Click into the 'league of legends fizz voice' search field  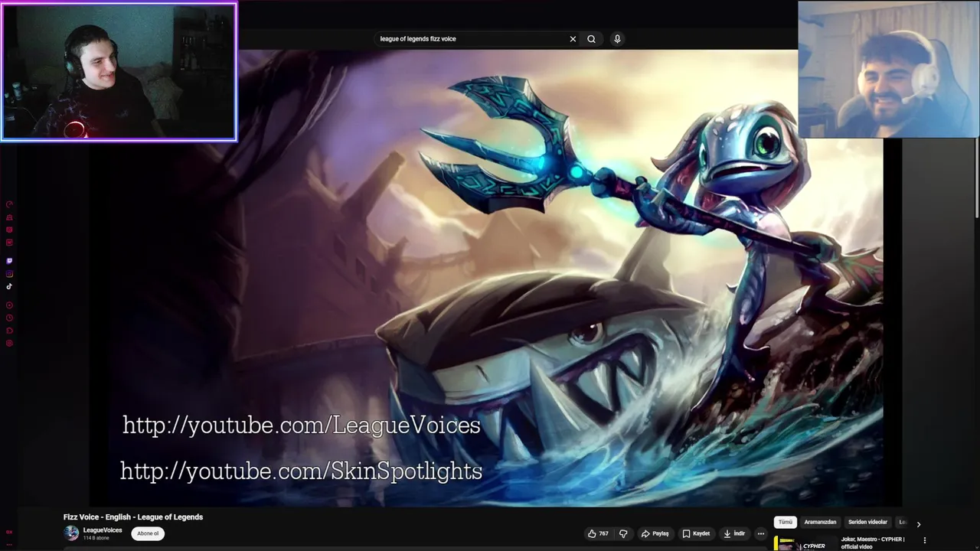[471, 39]
